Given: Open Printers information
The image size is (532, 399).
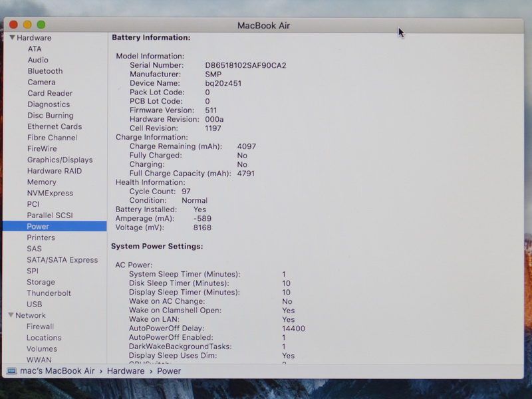Looking at the screenshot, I should 41,237.
